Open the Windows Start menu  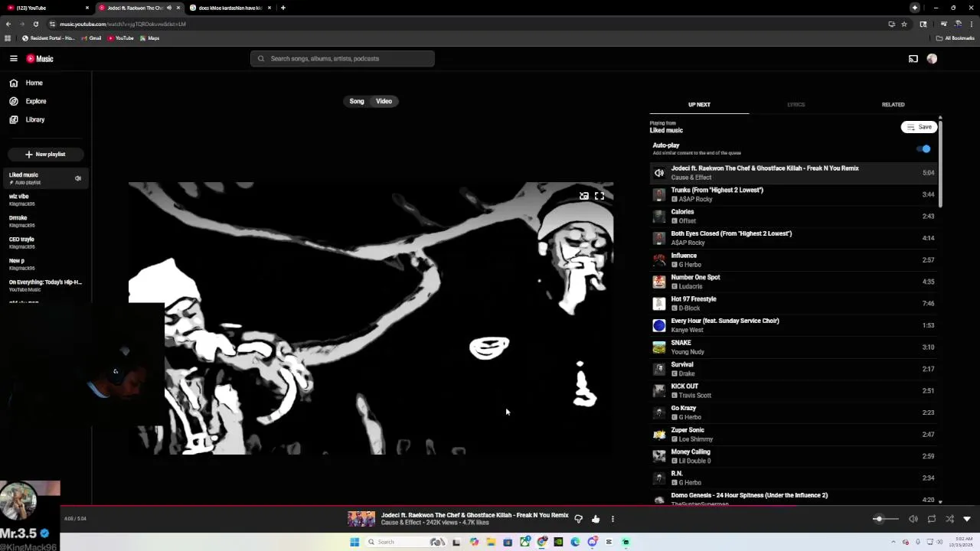354,542
